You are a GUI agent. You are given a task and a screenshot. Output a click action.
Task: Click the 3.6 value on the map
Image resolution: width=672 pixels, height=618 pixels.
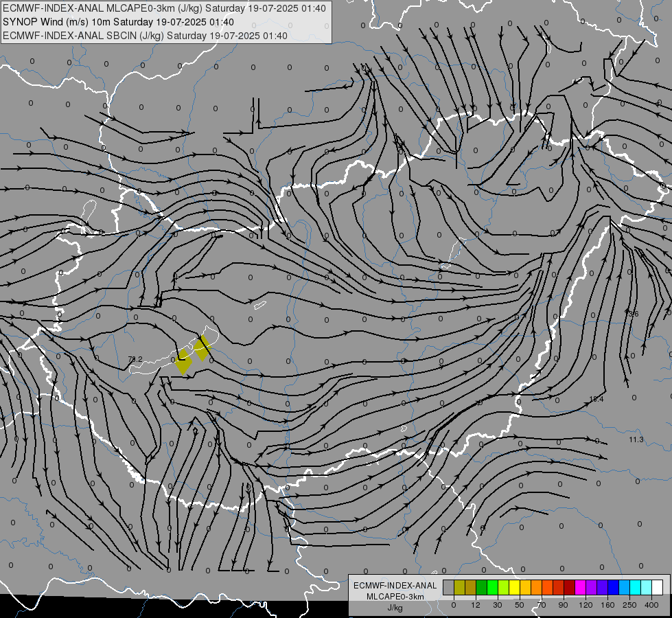click(x=633, y=314)
